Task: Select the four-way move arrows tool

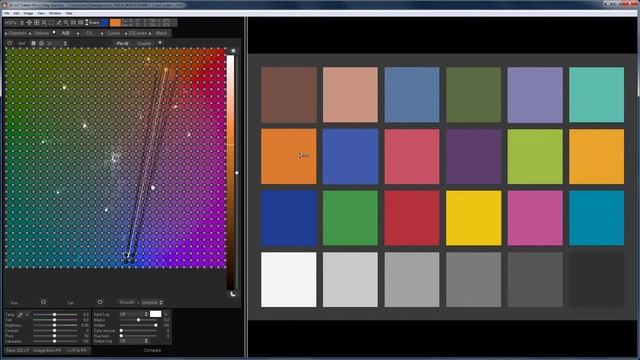Action: pos(29,23)
